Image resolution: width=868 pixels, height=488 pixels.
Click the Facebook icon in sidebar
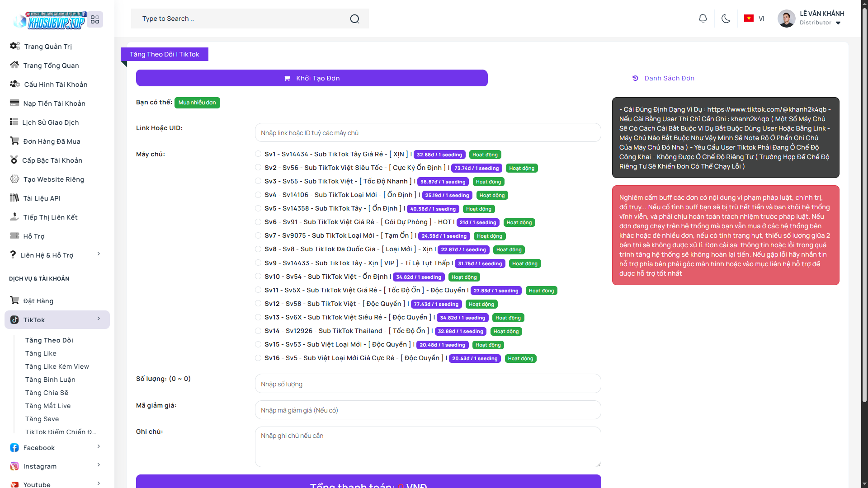(14, 448)
